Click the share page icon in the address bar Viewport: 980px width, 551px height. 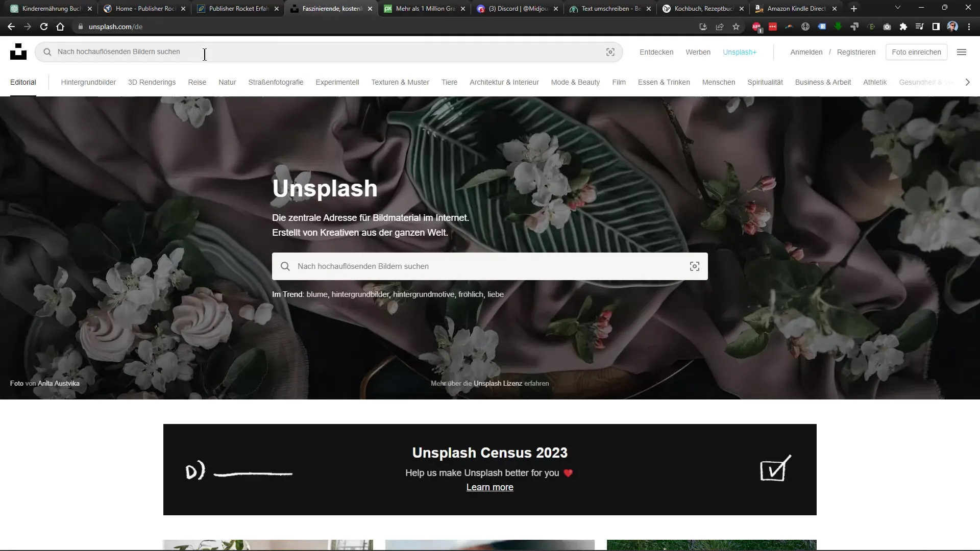720,27
